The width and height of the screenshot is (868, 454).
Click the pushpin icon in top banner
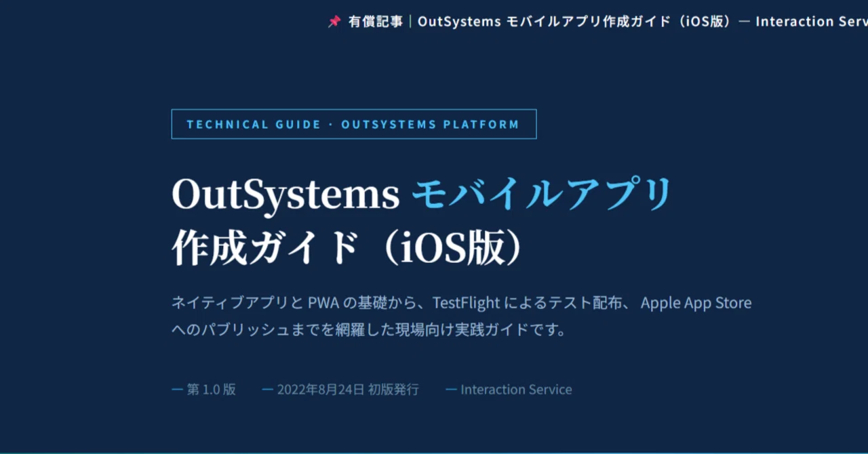click(334, 22)
